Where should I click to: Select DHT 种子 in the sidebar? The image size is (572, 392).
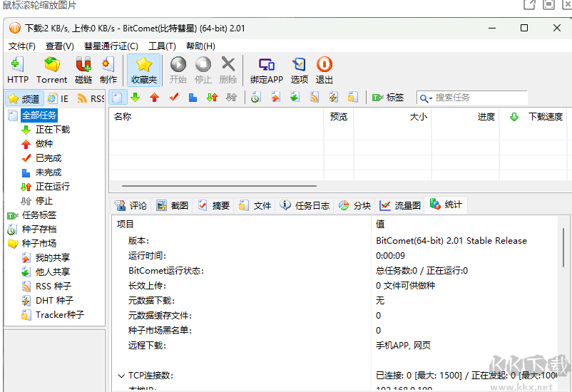[x=54, y=301]
